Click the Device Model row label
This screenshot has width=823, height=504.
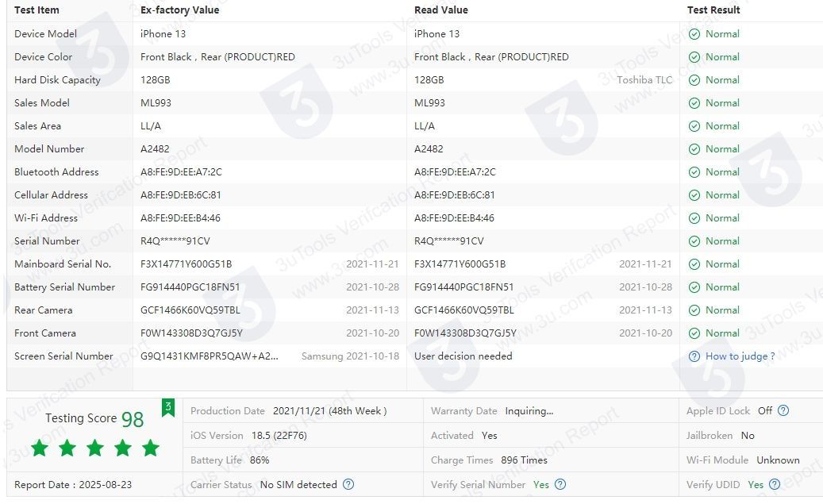point(45,33)
